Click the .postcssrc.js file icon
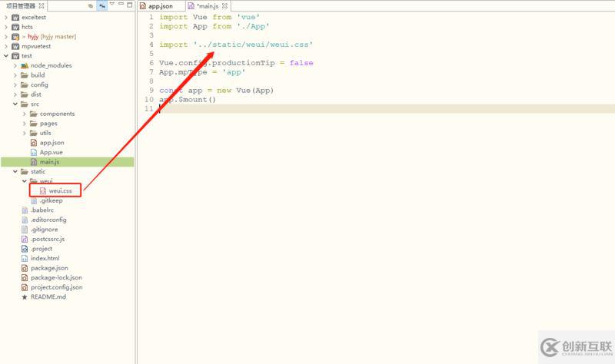615x364 pixels. coord(25,239)
